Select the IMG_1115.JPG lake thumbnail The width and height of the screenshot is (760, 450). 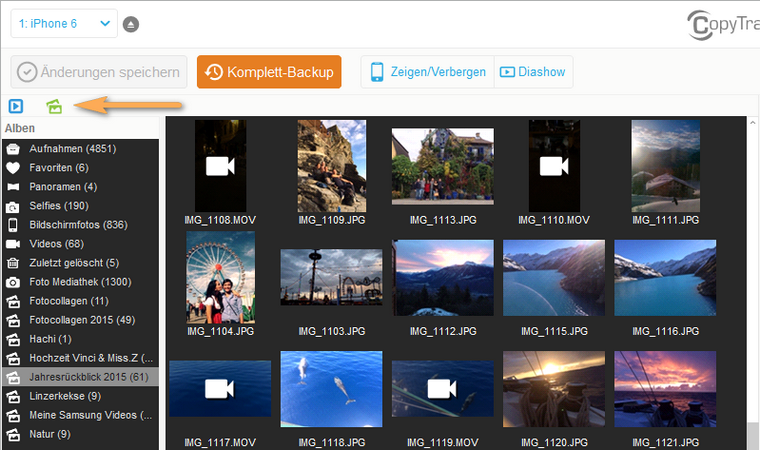click(554, 277)
